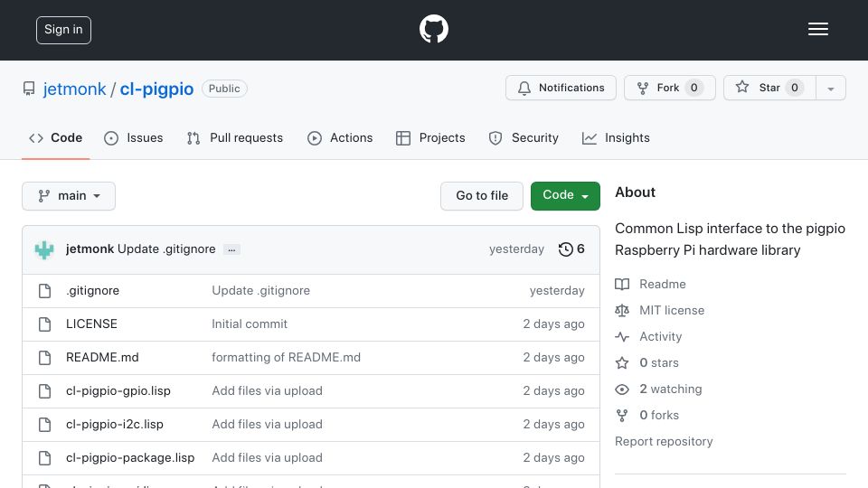Viewport: 868px width, 488px height.
Task: Switch to the Code tab
Action: tap(56, 138)
